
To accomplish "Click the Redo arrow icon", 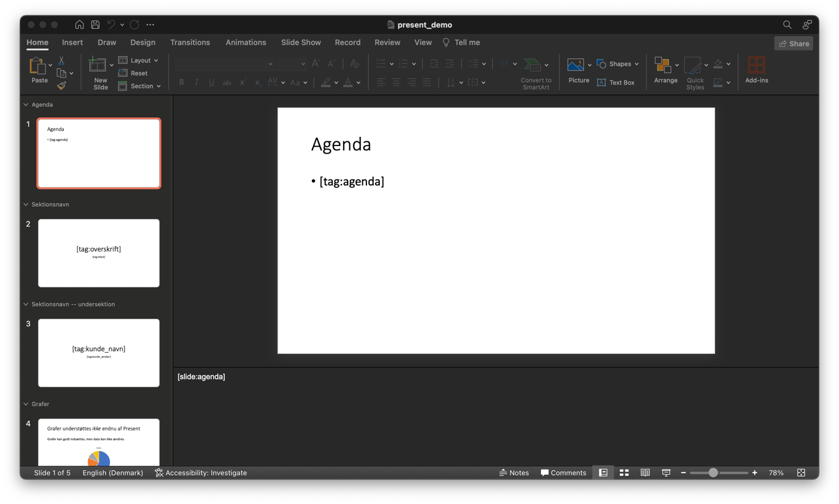I will [134, 25].
